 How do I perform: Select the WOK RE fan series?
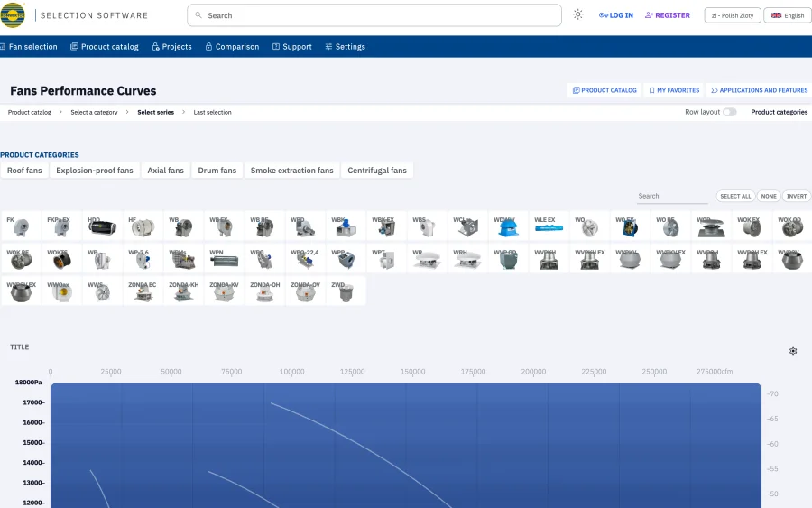[21, 258]
